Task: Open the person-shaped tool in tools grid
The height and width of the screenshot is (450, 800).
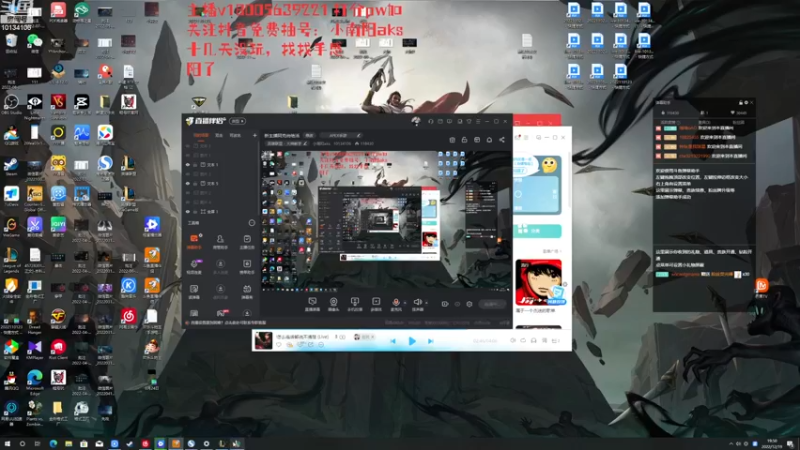Action: (220, 242)
